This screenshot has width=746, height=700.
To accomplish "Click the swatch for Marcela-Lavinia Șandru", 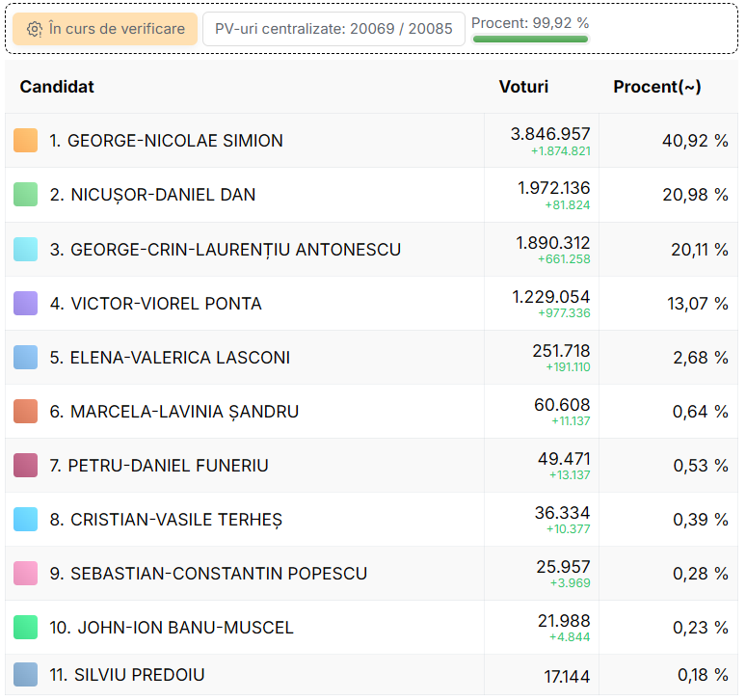I will coord(26,412).
